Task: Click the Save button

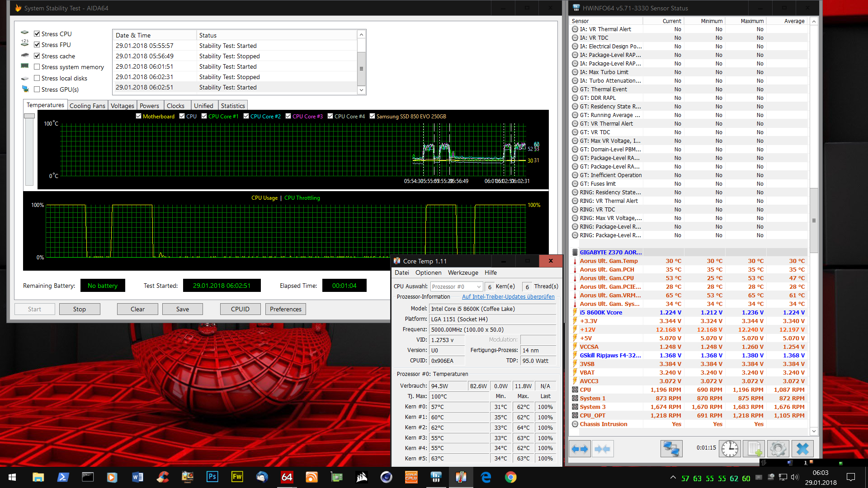Action: click(183, 309)
